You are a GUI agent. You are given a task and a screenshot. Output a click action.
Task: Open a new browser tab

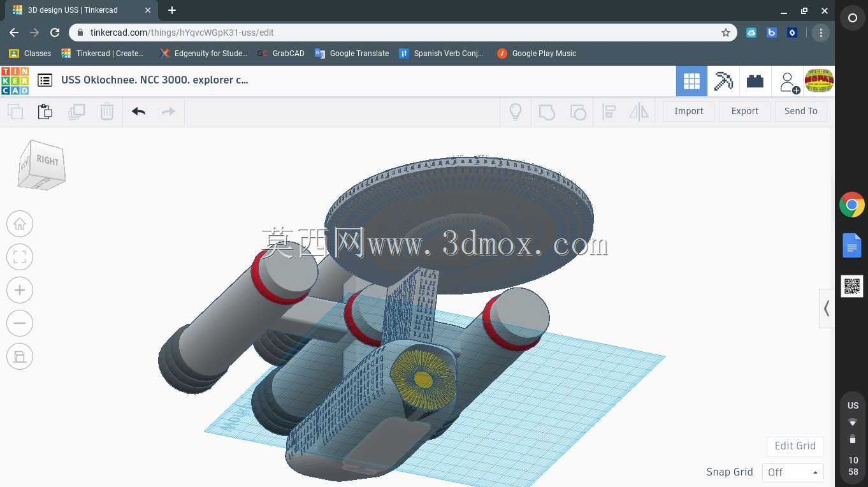172,10
